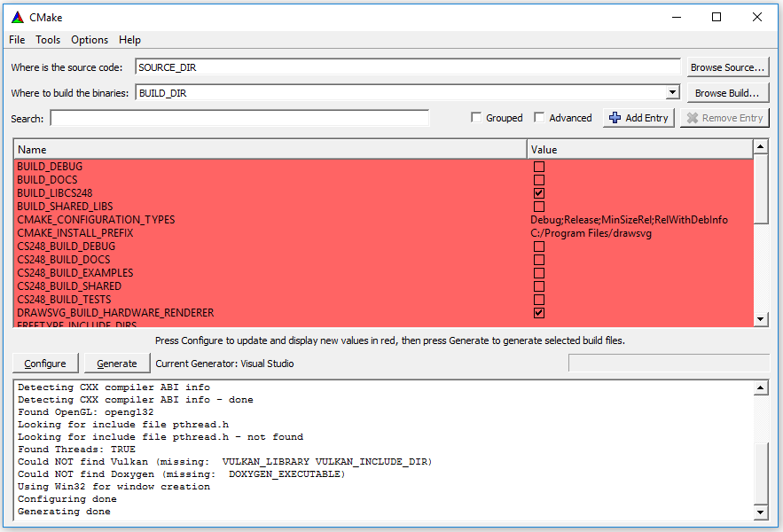This screenshot has height=532, width=783.
Task: Enable the Advanced checkbox
Action: tap(539, 117)
